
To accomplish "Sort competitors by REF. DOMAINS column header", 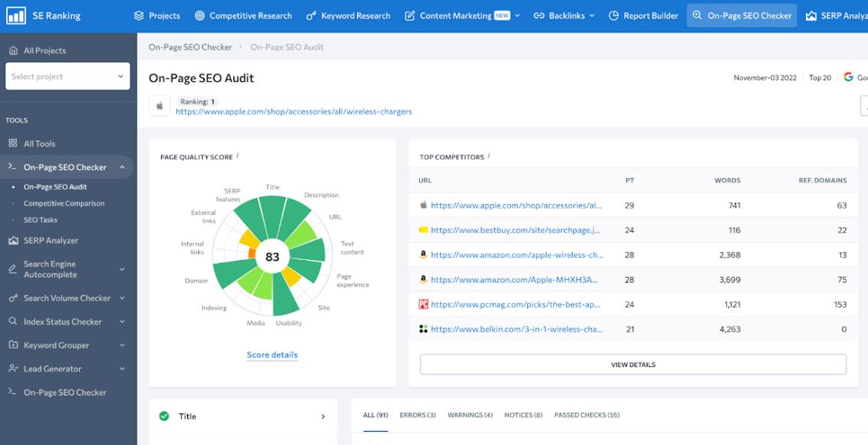I will 823,180.
